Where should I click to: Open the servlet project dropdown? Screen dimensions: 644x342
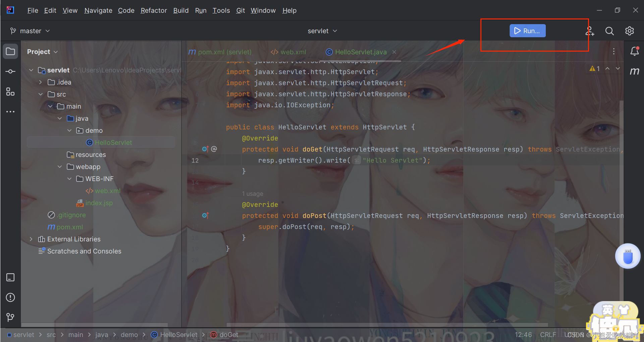click(x=323, y=31)
